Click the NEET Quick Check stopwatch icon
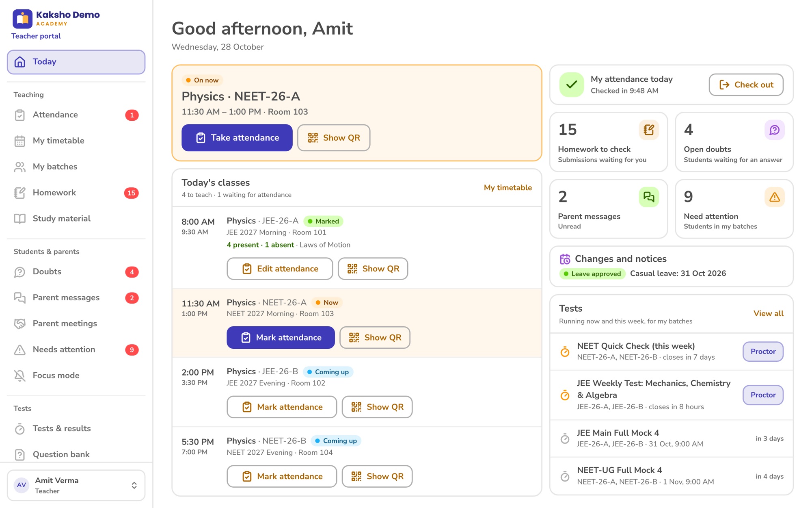 565,352
